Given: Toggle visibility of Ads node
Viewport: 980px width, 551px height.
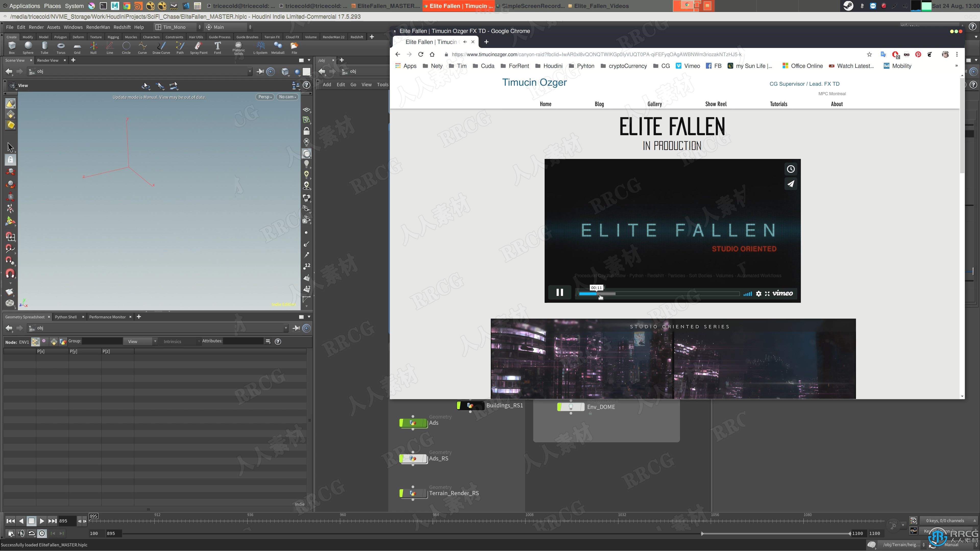Looking at the screenshot, I should coord(402,422).
